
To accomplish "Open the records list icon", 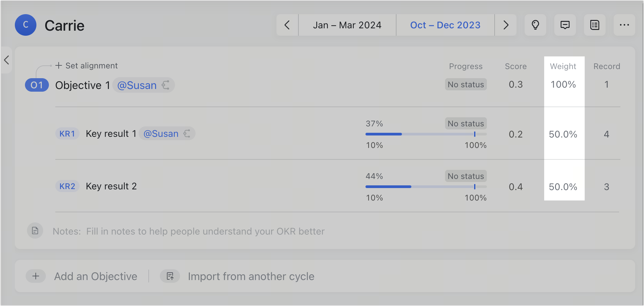I will 595,25.
